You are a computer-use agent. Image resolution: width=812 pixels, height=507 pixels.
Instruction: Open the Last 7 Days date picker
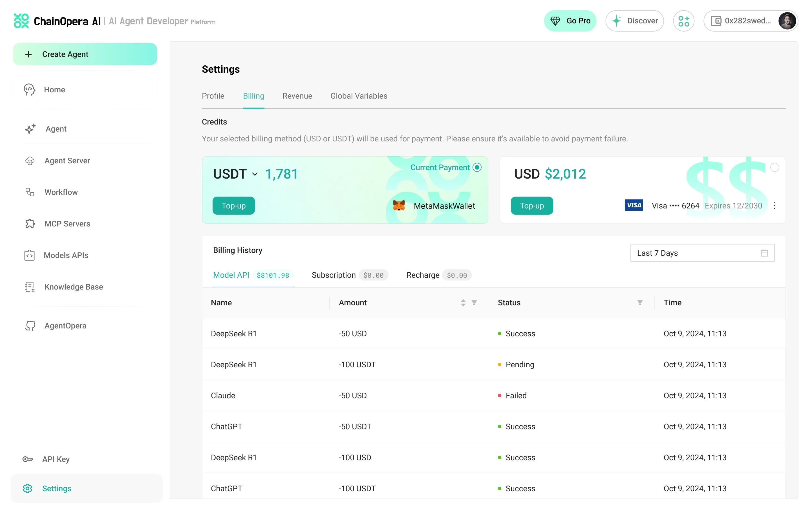[702, 253]
